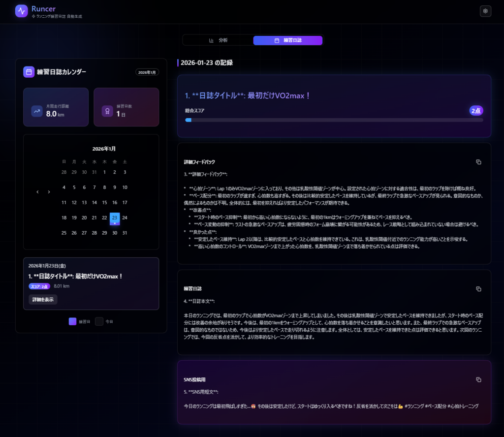Open settings via top-right gear icon
The width and height of the screenshot is (504, 437).
486,11
